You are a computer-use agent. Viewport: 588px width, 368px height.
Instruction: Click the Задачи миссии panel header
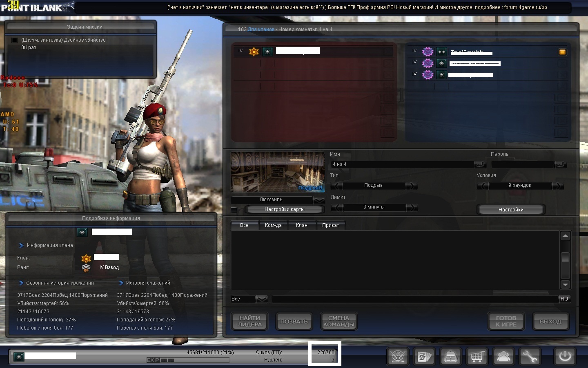(x=80, y=27)
